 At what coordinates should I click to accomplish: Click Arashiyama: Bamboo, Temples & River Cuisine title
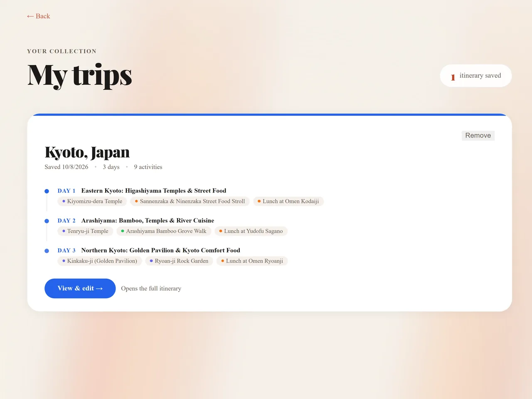click(x=148, y=221)
